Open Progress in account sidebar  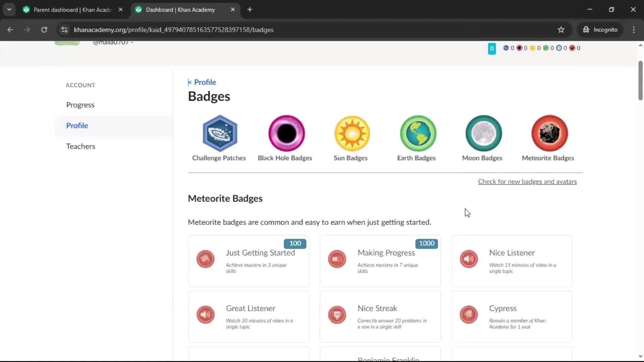80,105
